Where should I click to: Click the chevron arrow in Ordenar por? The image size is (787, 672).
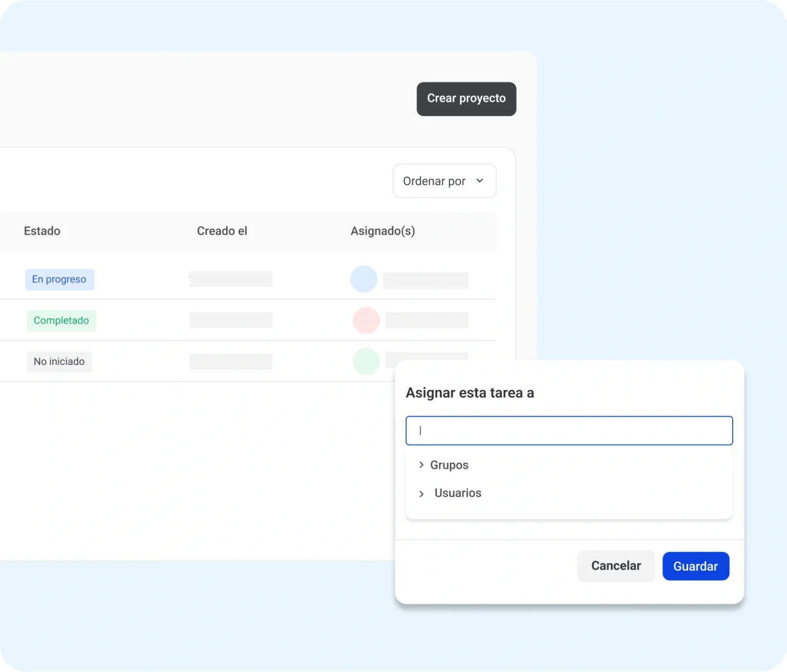[x=480, y=180]
